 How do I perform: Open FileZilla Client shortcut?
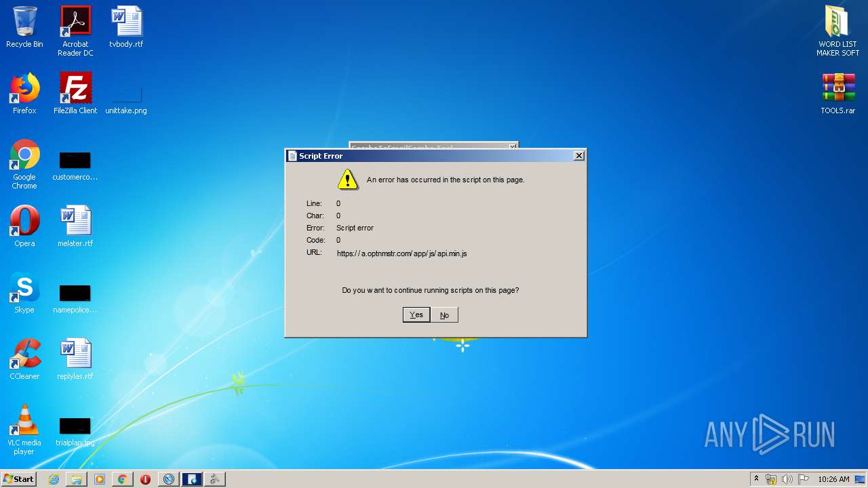pos(75,94)
